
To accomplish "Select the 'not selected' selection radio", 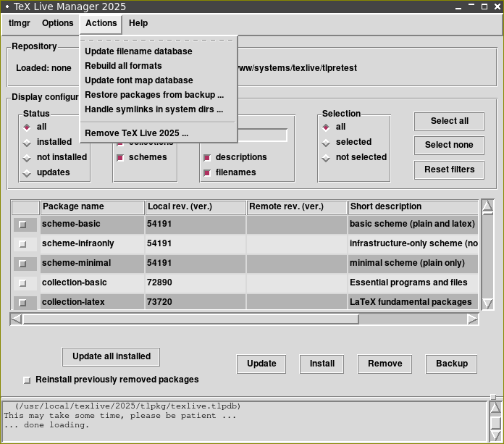I will coord(327,157).
